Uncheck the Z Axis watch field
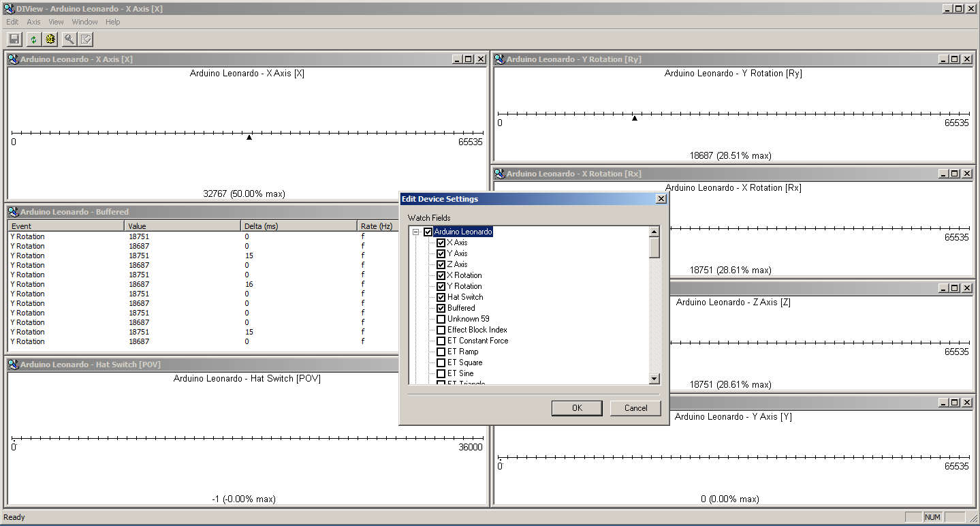 441,264
